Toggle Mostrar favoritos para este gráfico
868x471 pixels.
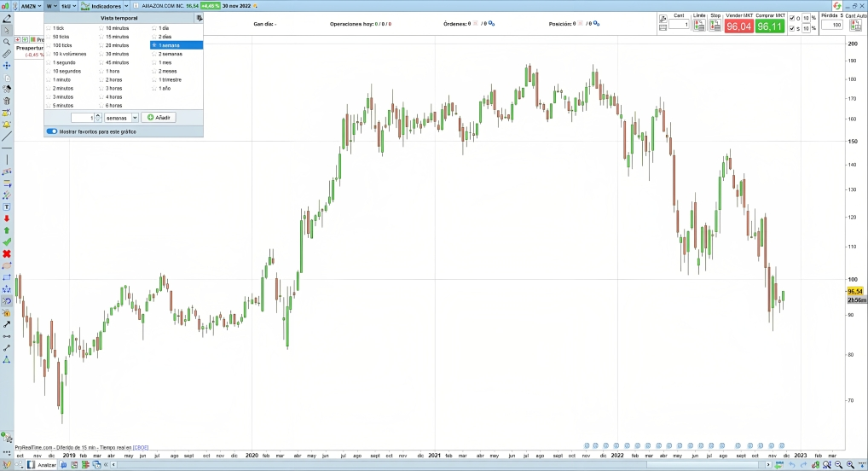click(x=52, y=131)
